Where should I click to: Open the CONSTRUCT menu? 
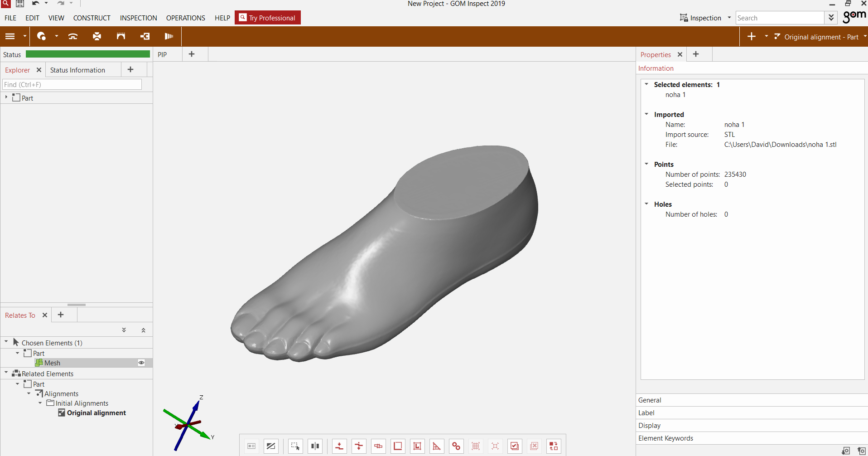(92, 18)
